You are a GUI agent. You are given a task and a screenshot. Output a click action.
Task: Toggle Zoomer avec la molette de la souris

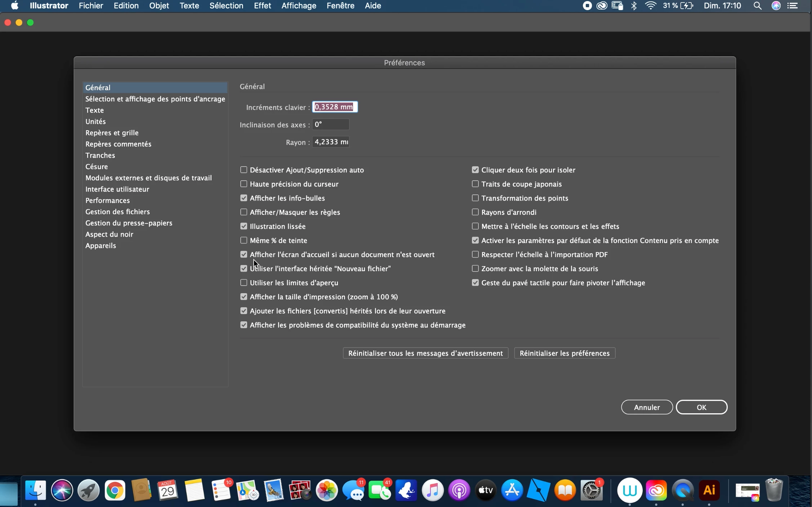pyautogui.click(x=475, y=269)
